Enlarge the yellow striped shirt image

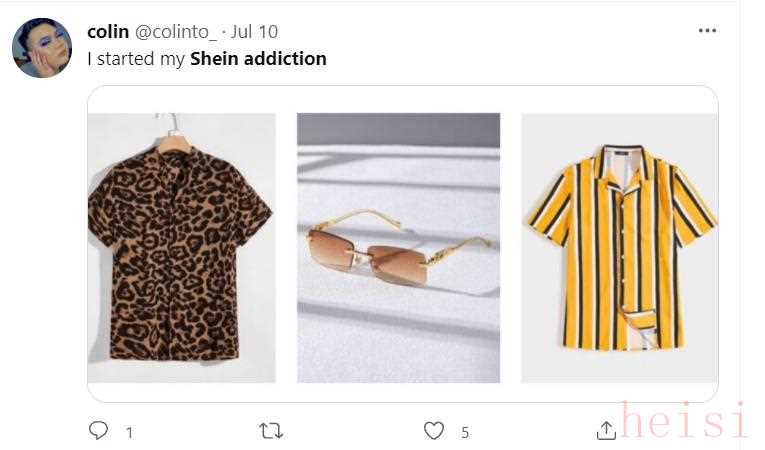(x=619, y=247)
